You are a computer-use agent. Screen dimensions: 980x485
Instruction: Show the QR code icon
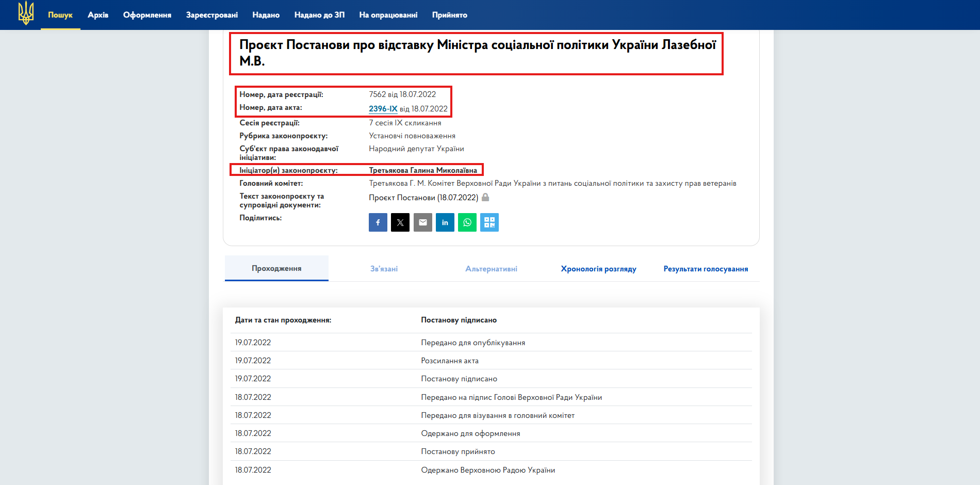[489, 222]
